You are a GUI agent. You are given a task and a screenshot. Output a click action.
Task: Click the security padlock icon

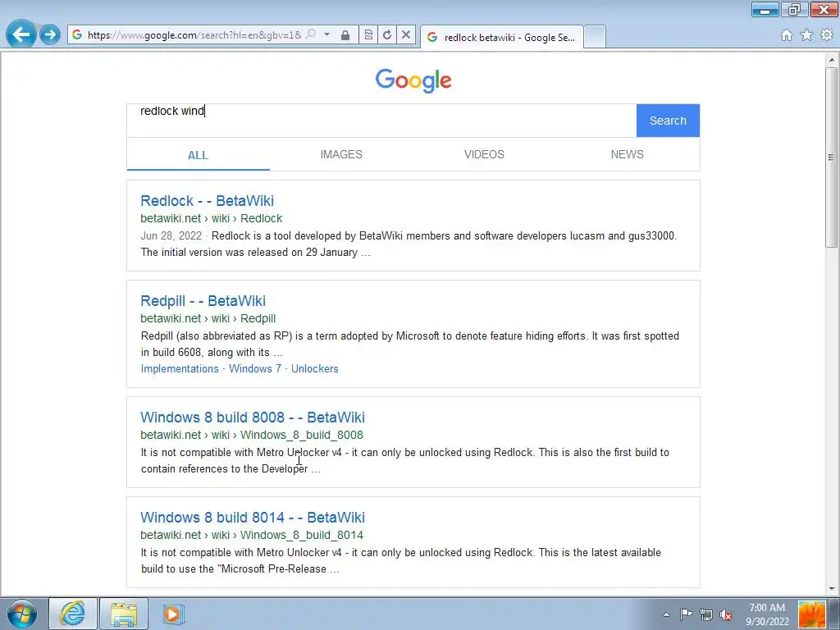(x=345, y=35)
